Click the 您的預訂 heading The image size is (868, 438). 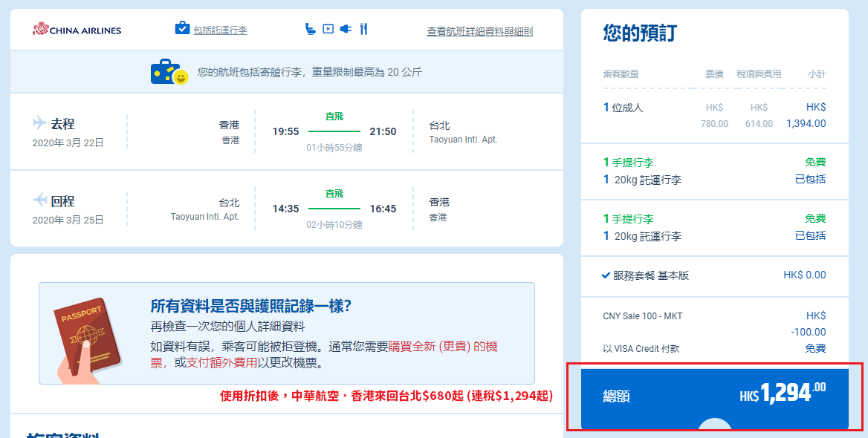tap(639, 33)
